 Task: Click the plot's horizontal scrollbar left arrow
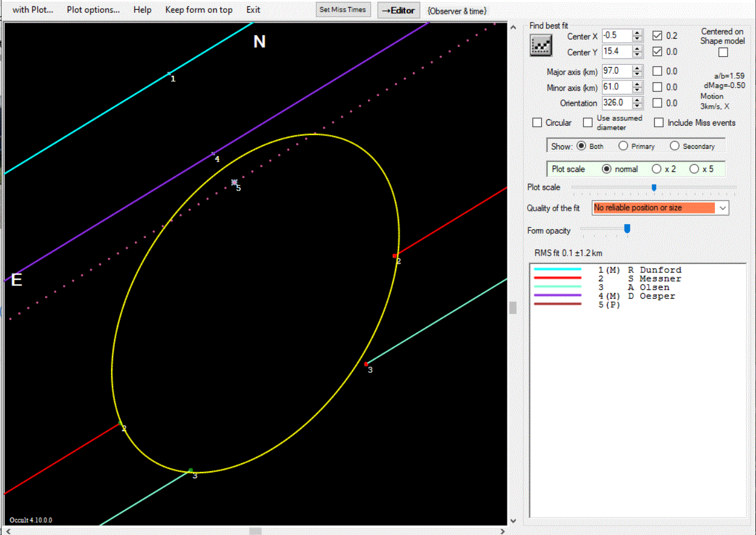tap(8, 530)
